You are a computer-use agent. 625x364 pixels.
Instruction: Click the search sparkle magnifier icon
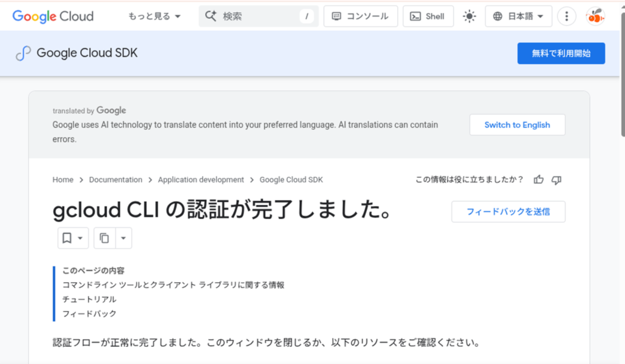pyautogui.click(x=211, y=16)
